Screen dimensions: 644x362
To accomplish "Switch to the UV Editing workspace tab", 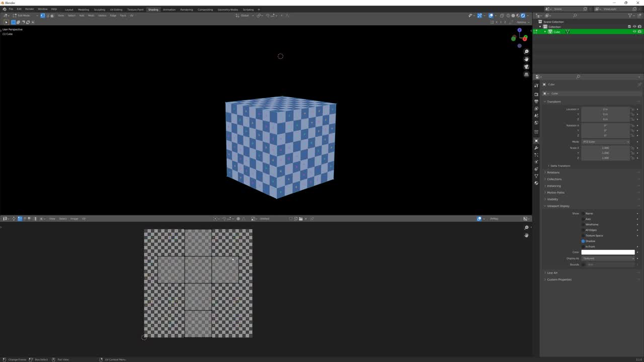I will pyautogui.click(x=116, y=9).
